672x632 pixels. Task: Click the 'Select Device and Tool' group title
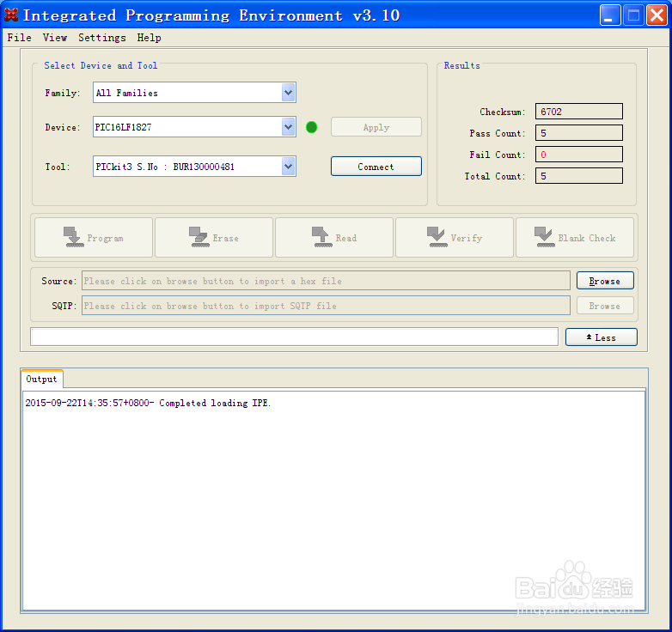coord(101,65)
